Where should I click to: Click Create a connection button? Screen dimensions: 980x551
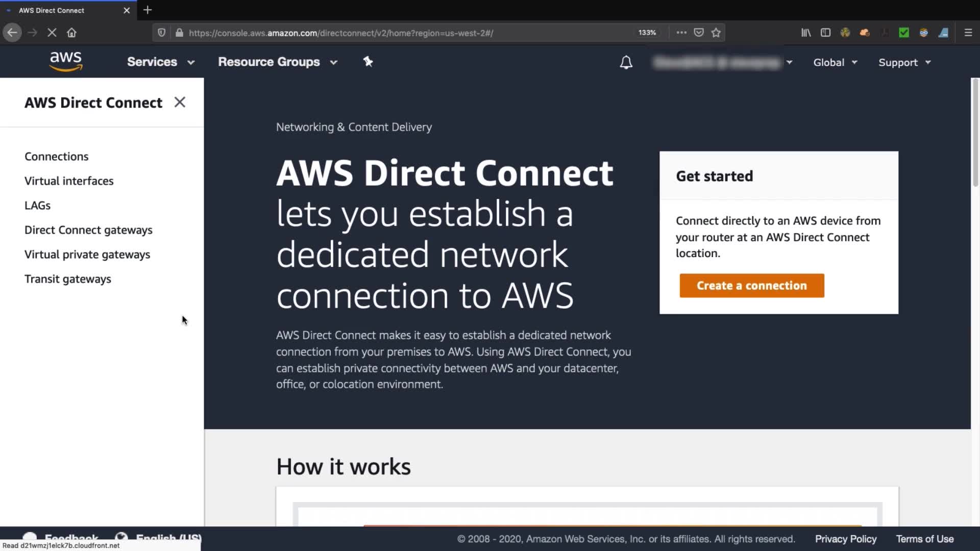click(751, 285)
